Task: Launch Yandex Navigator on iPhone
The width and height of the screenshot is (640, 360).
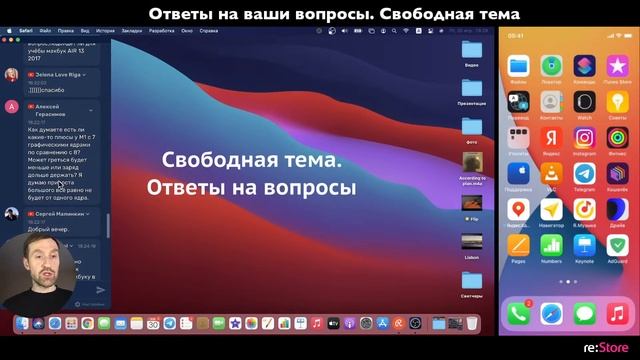Action: 551,209
